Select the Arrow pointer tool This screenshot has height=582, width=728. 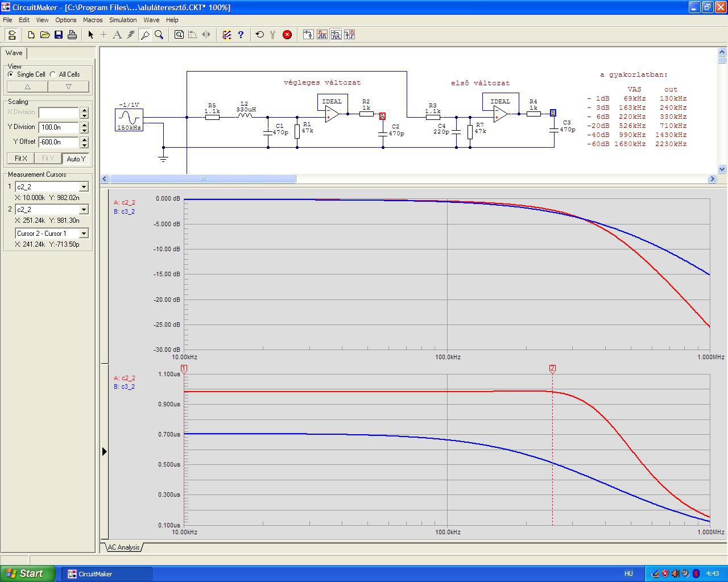coord(90,35)
